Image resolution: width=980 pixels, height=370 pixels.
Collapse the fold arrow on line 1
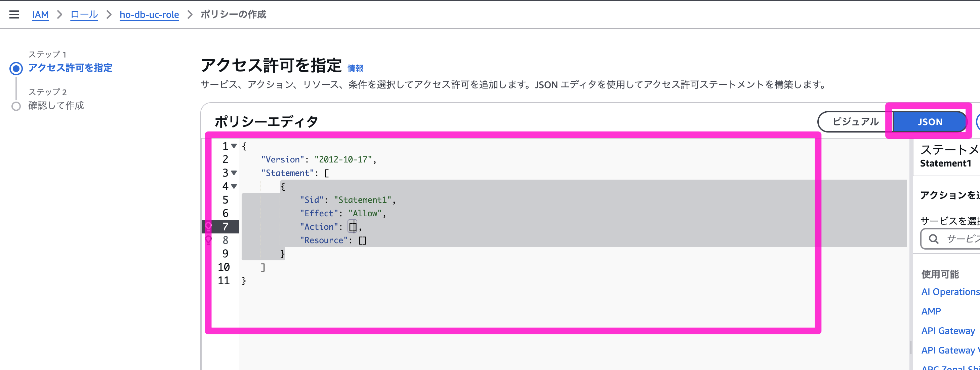point(234,146)
